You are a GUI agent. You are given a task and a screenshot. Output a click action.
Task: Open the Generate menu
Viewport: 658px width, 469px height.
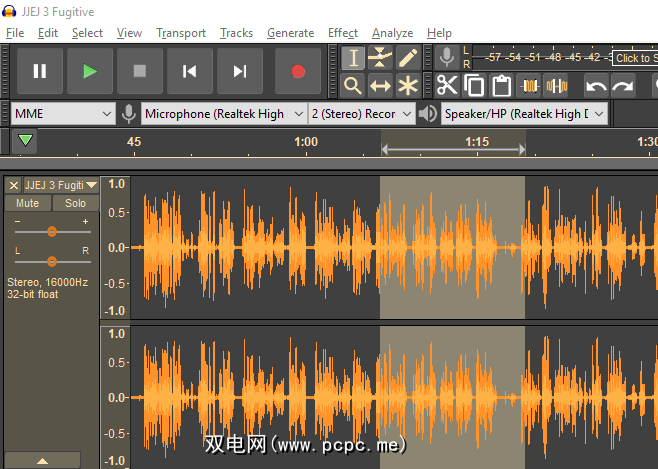coord(290,33)
